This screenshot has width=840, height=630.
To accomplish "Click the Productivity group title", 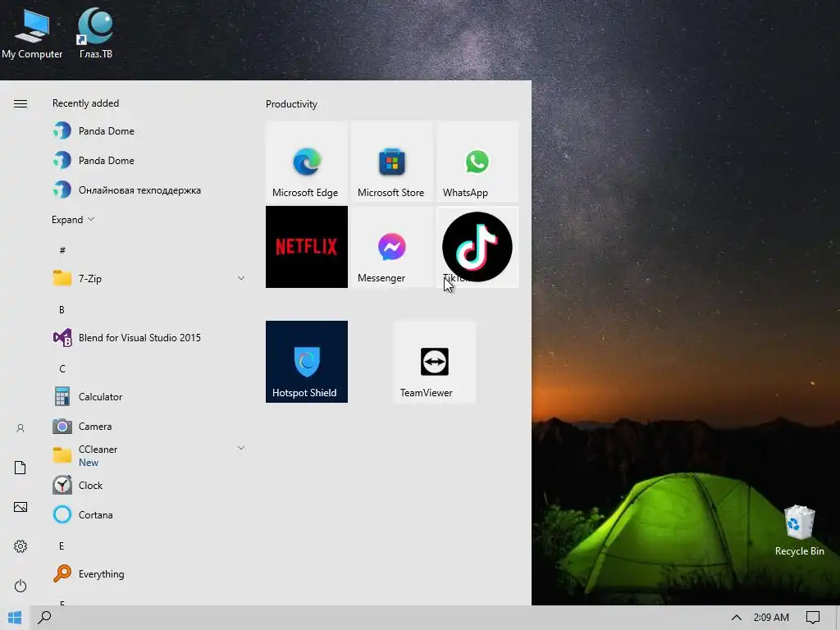I will tap(291, 104).
